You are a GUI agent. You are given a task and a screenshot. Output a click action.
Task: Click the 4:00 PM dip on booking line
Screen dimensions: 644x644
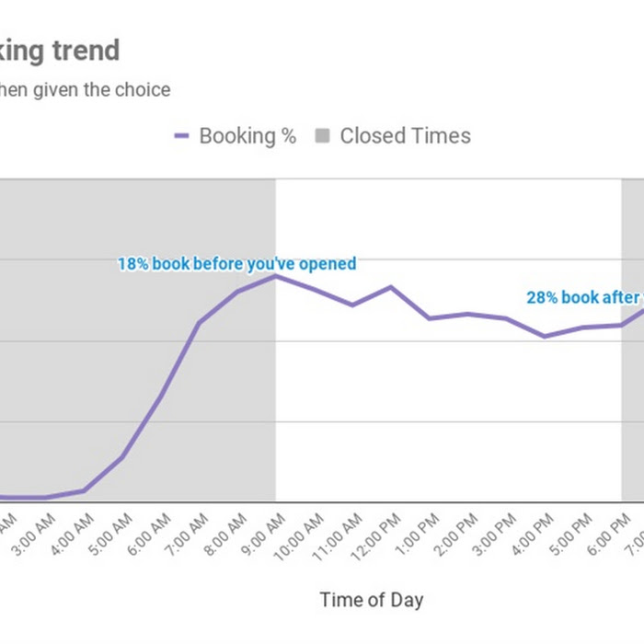[x=545, y=336]
